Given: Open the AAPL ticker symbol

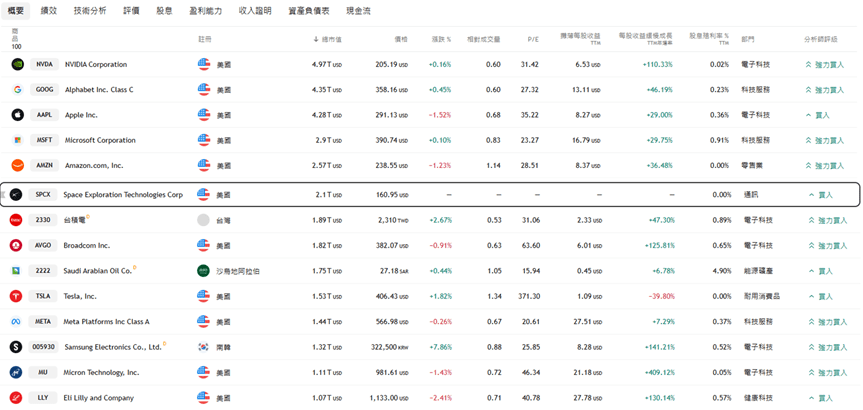Looking at the screenshot, I should click(x=44, y=115).
